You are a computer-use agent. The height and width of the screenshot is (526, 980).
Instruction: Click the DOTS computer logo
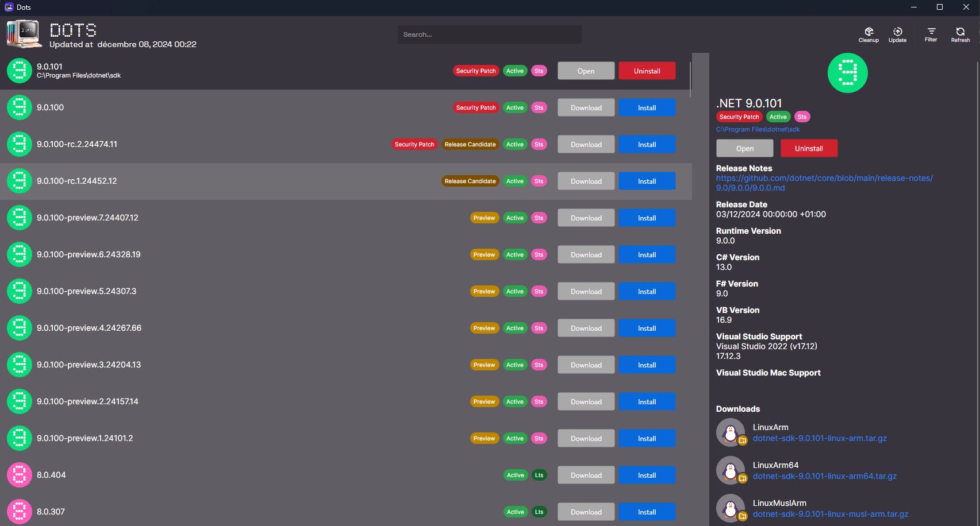pos(24,34)
